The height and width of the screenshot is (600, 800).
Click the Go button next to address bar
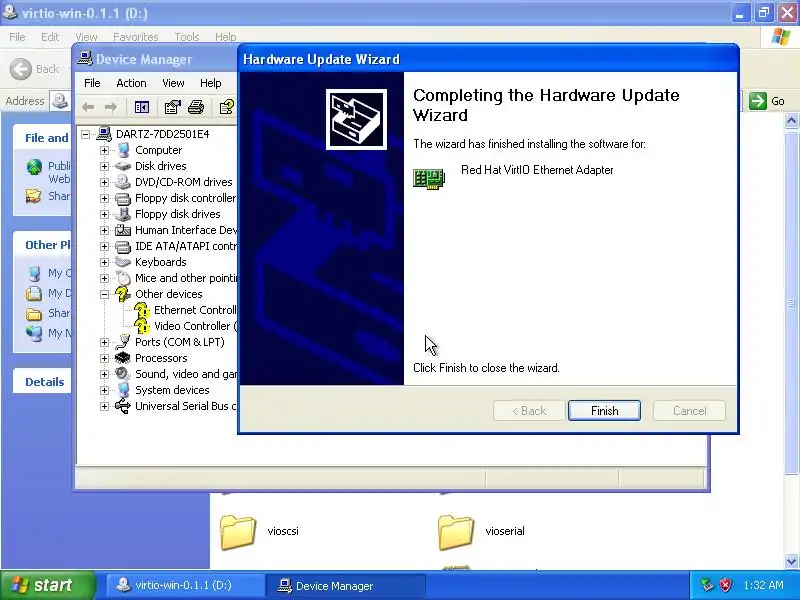(767, 101)
